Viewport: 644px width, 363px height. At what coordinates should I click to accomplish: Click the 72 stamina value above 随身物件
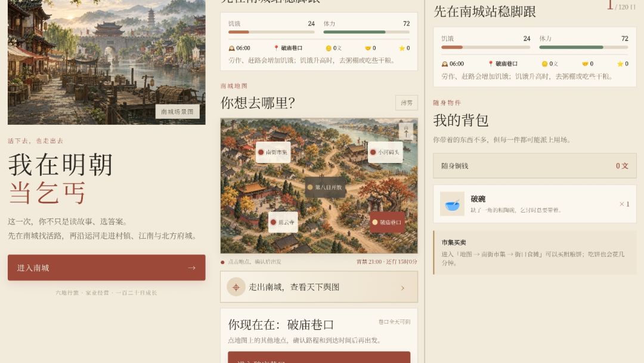point(625,38)
